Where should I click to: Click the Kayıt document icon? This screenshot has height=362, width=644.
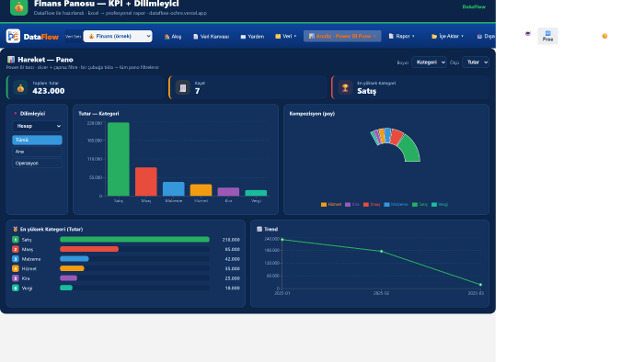point(183,87)
